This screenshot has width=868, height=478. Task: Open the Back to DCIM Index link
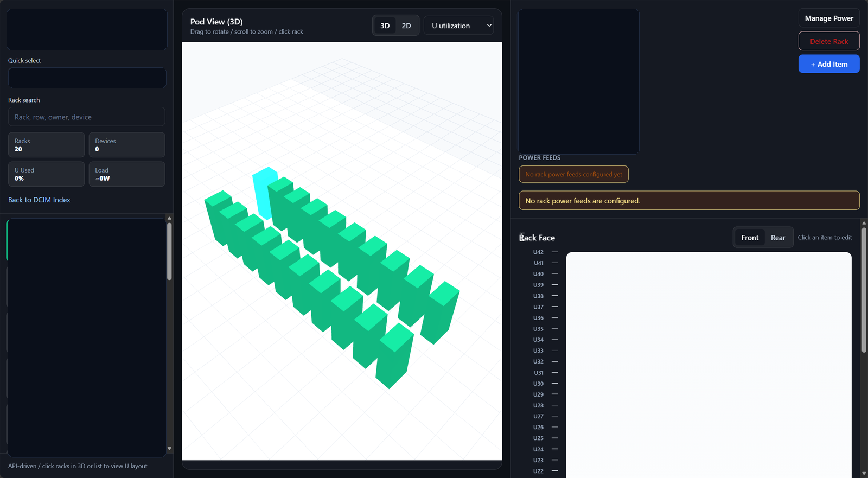pos(39,200)
